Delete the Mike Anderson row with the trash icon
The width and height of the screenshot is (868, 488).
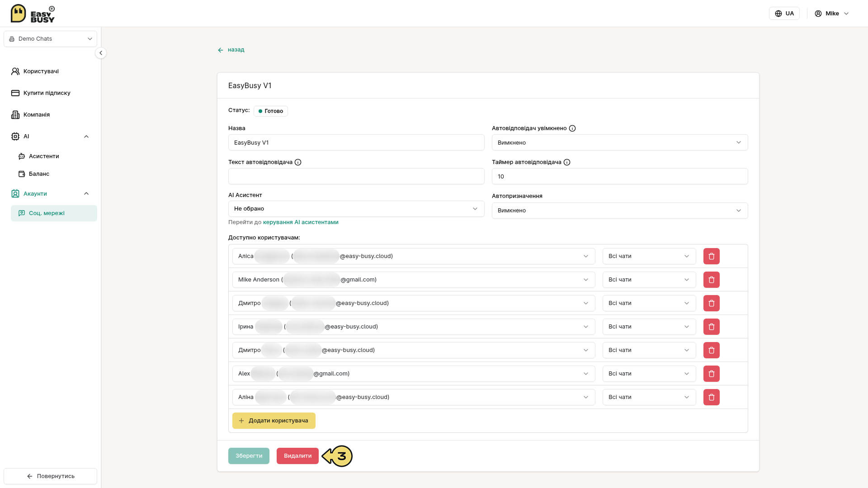pyautogui.click(x=711, y=280)
